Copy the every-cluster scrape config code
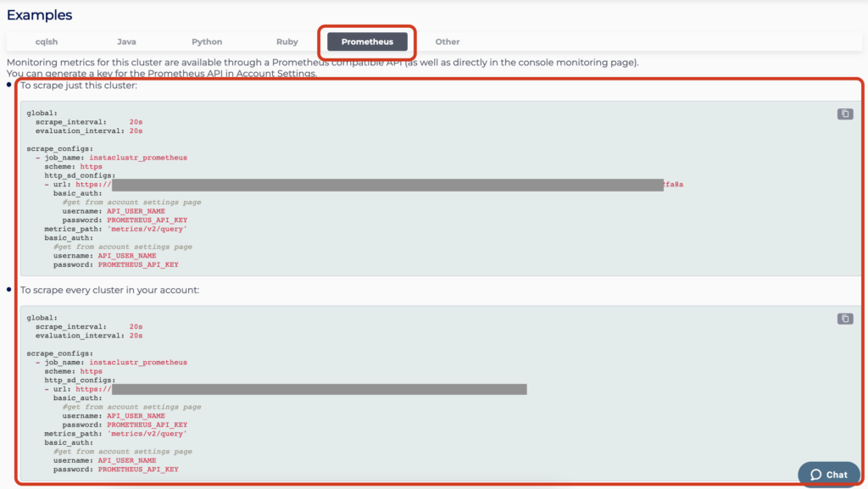Viewport: 868px width, 489px height. pos(845,319)
